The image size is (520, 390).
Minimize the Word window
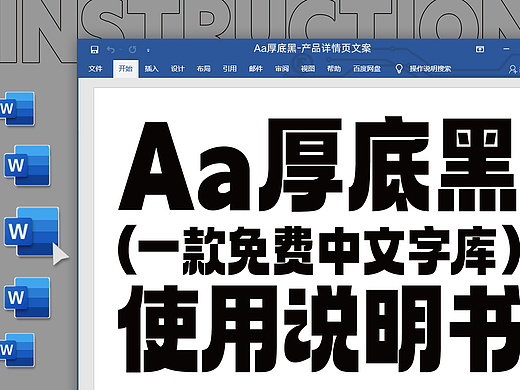(506, 49)
